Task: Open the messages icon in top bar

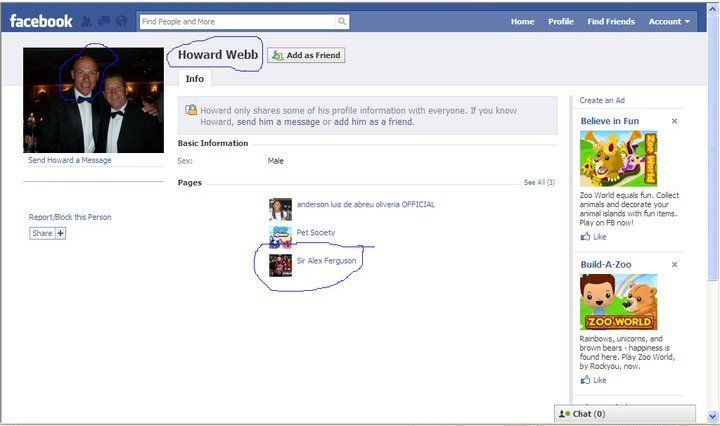Action: point(104,21)
